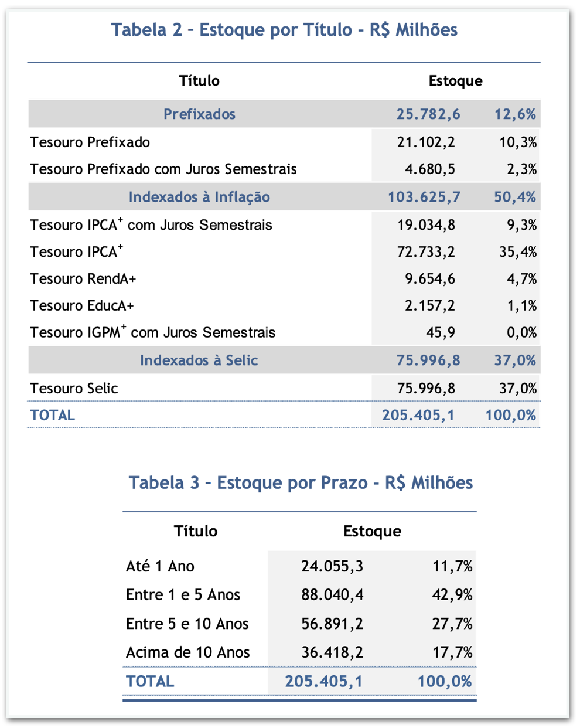Select the Indexados à Inflação group label
Screen dimensions: 580x728
coord(199,197)
